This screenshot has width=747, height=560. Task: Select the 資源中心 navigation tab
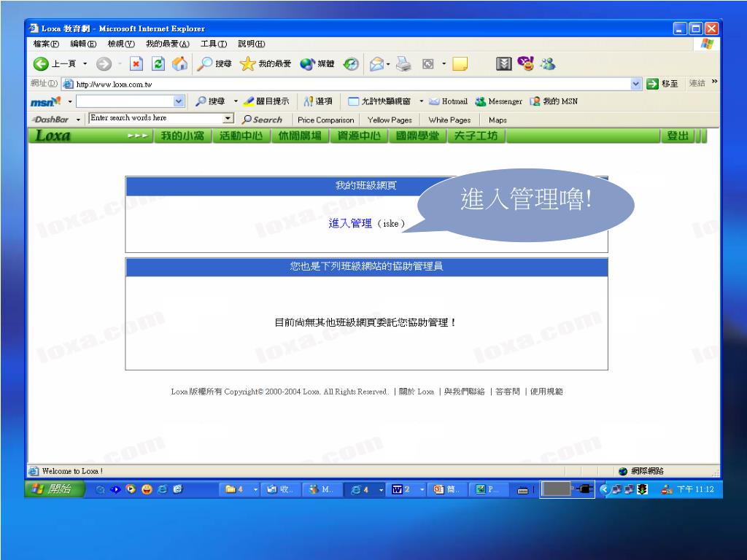click(359, 136)
